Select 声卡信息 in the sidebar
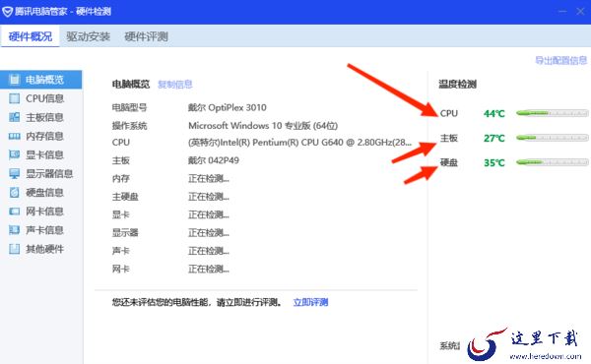 40,230
